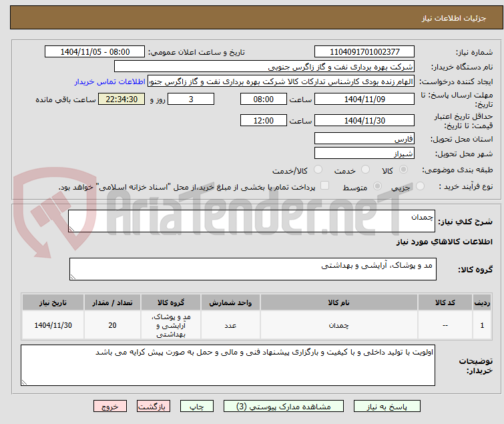Click row number 1 cell

[482, 325]
